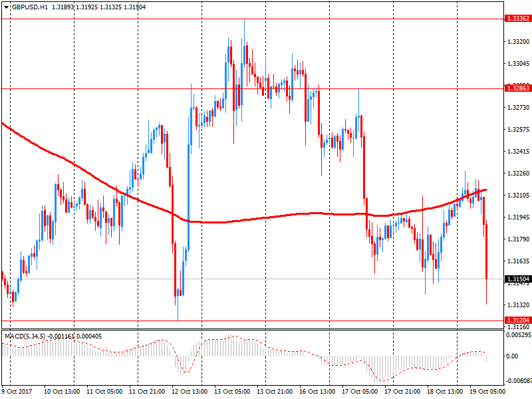This screenshot has width=532, height=399.
Task: Click the 1.32575 price scale value
Action: [x=519, y=129]
